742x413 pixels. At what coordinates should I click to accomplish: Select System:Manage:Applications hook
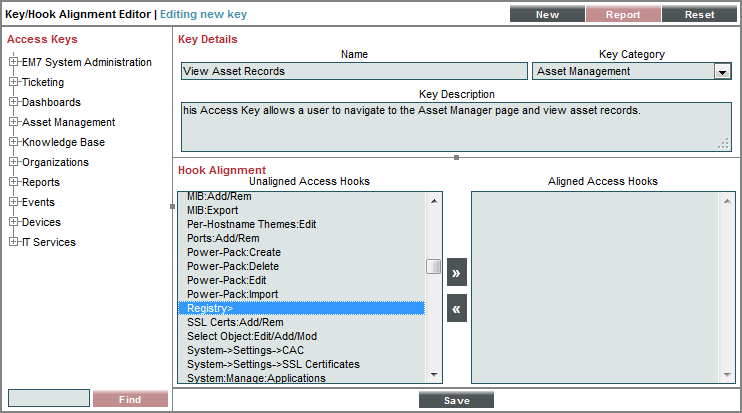pos(301,378)
